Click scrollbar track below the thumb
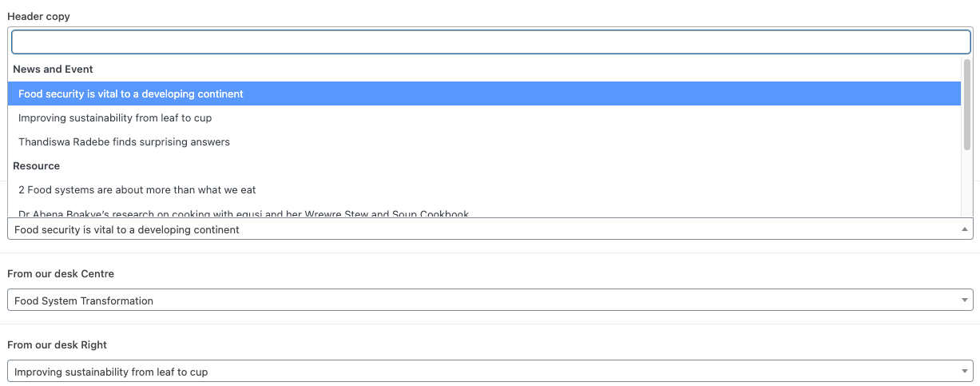The width and height of the screenshot is (980, 386). tap(966, 184)
